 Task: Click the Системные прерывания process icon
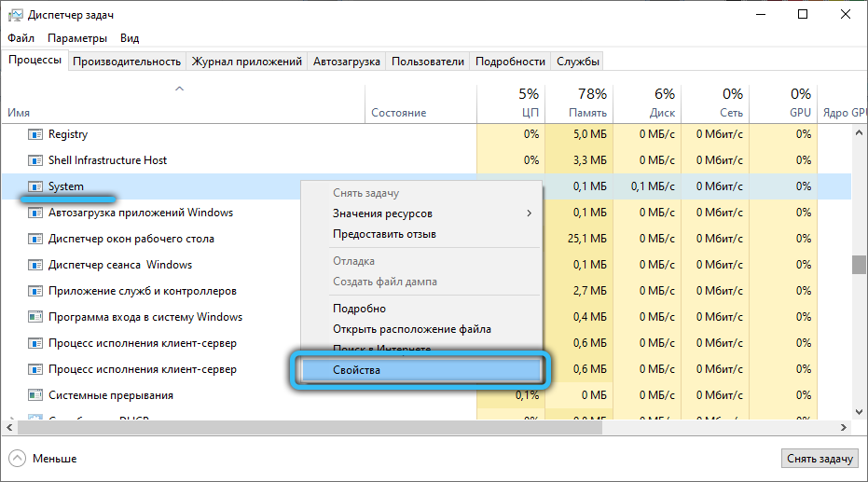tap(35, 395)
